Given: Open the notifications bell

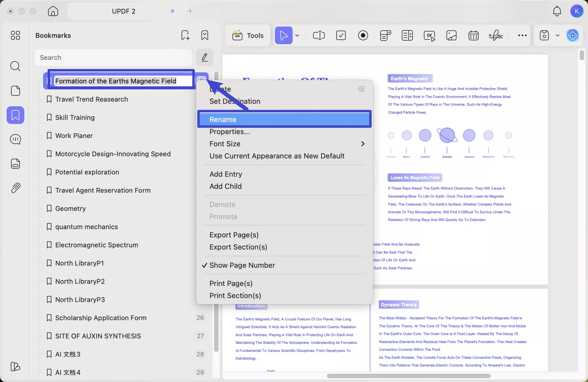Looking at the screenshot, I should pos(557,11).
